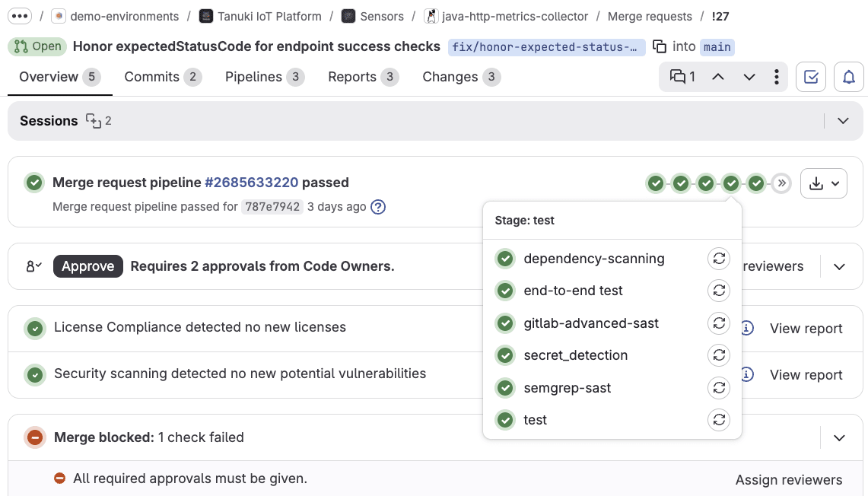Go to Merge requests breadcrumb
This screenshot has width=868, height=496.
pos(650,16)
